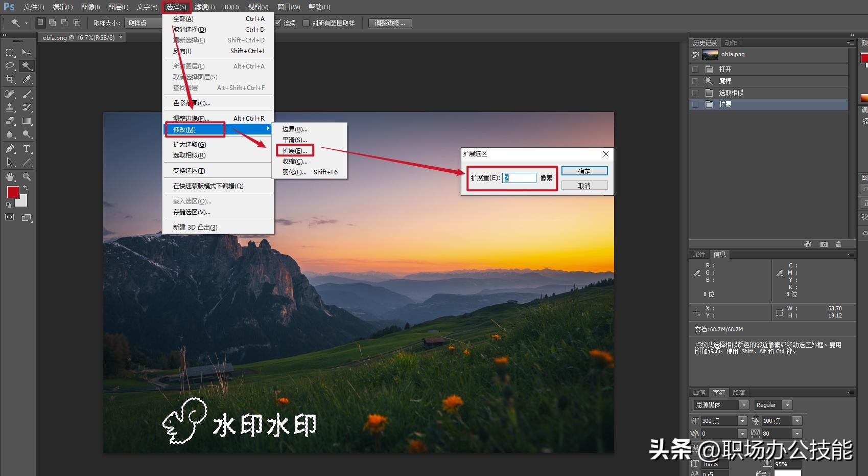Image resolution: width=868 pixels, height=476 pixels.
Task: Select the Lasso tool
Action: tap(10, 66)
